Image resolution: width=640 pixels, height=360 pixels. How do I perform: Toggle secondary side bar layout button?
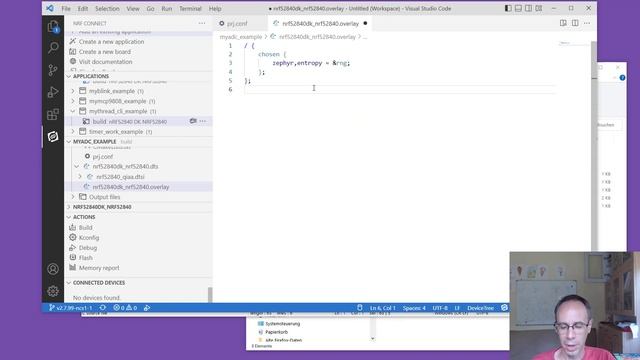[529, 8]
